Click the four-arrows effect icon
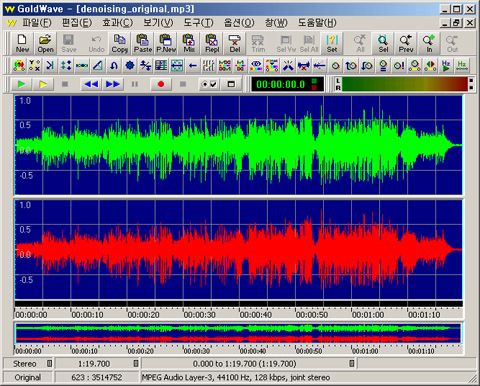Viewport: 480px width, 386px height. coord(66,66)
